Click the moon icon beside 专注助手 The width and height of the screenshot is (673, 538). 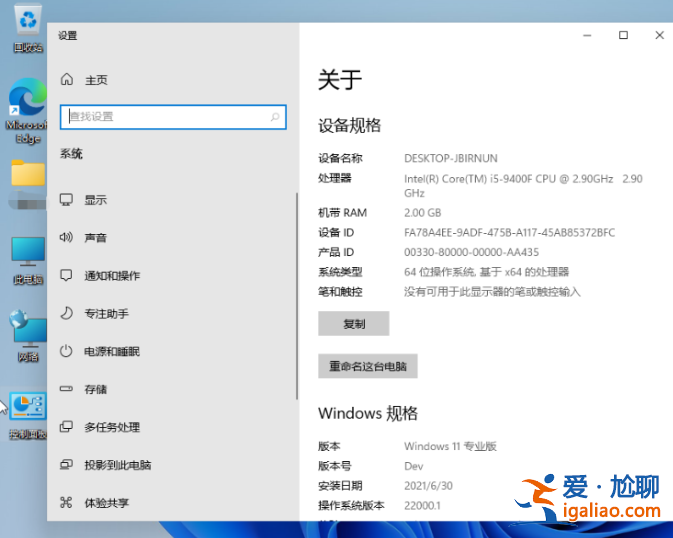pyautogui.click(x=66, y=313)
